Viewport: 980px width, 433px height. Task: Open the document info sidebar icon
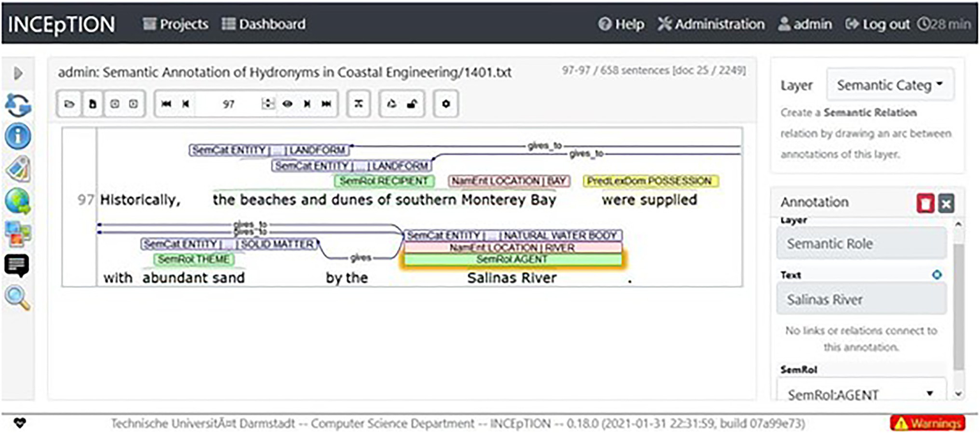[19, 136]
